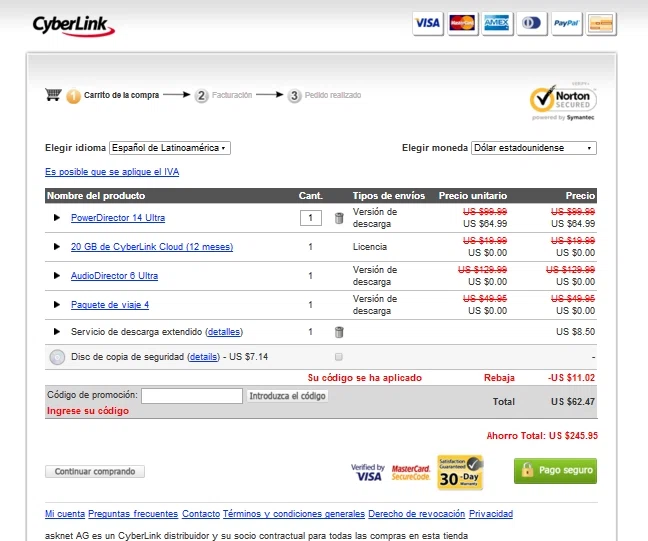
Task: Click step 1 Carrito de la compra
Action: pos(112,95)
